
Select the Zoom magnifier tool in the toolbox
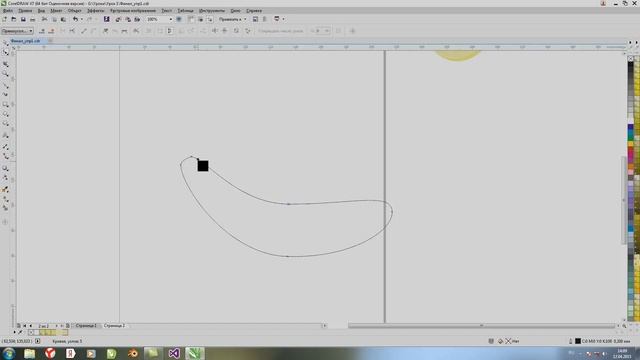pos(5,74)
